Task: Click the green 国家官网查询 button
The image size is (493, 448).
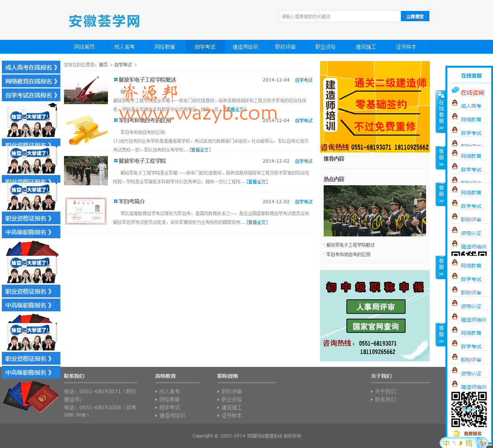Action: pos(376,326)
